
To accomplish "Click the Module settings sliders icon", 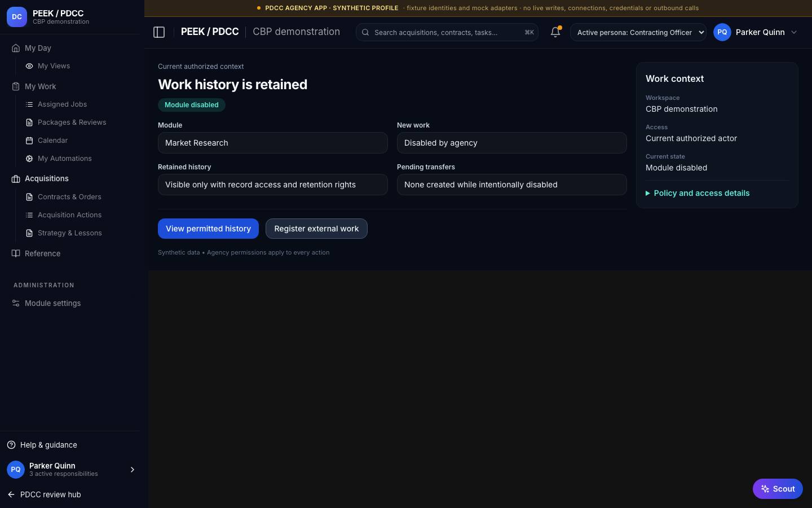I will tap(16, 303).
